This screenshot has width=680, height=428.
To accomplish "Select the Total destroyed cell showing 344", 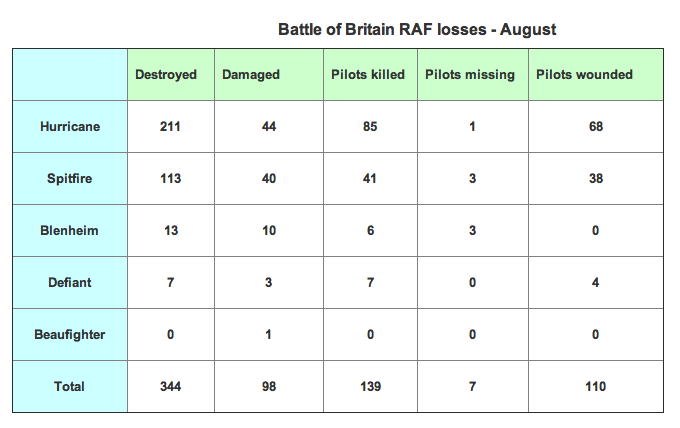I will (x=170, y=387).
